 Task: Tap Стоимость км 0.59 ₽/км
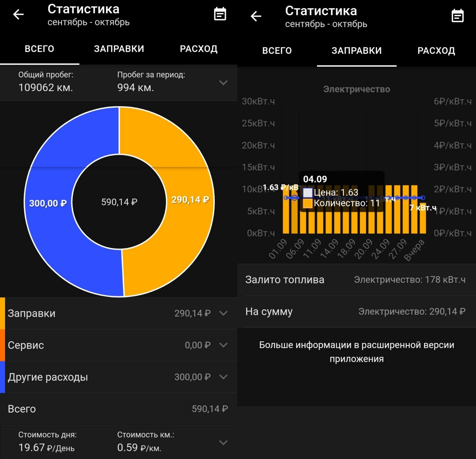tap(139, 447)
